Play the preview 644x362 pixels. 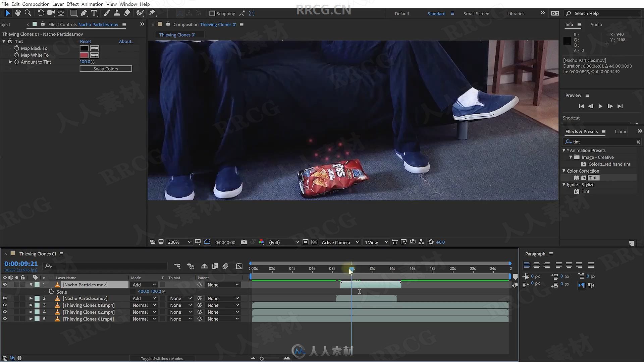point(600,106)
